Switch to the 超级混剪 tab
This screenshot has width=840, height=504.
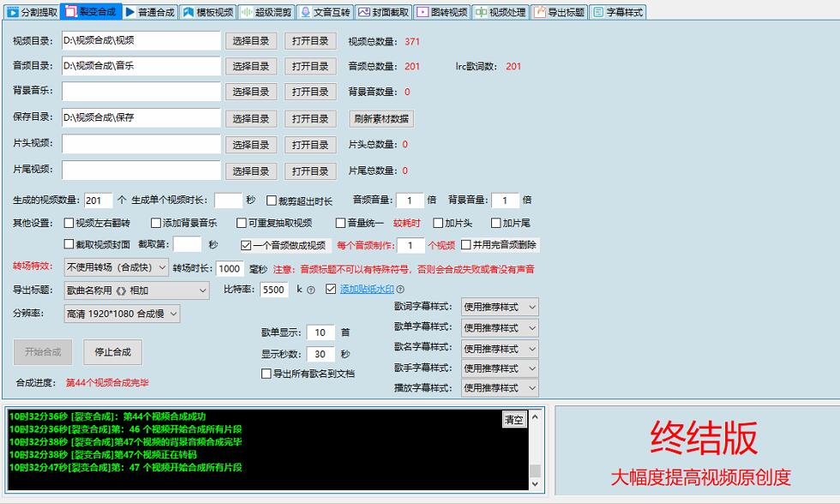pyautogui.click(x=267, y=12)
